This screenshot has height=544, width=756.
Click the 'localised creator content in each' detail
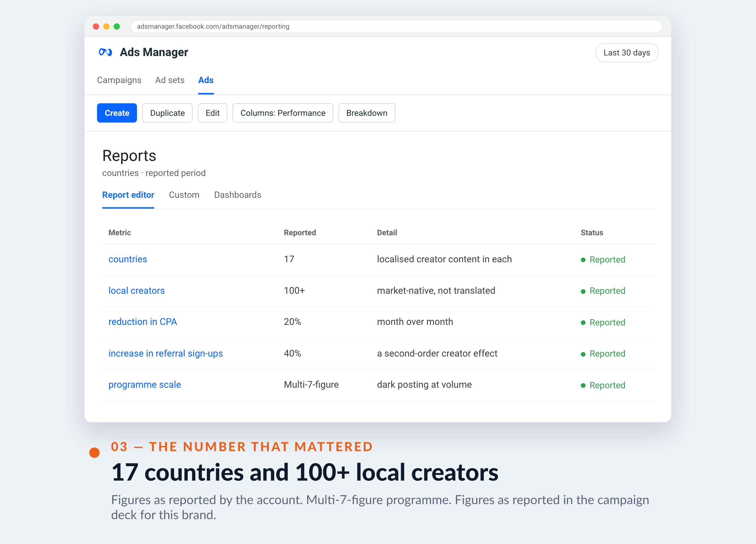(x=444, y=259)
